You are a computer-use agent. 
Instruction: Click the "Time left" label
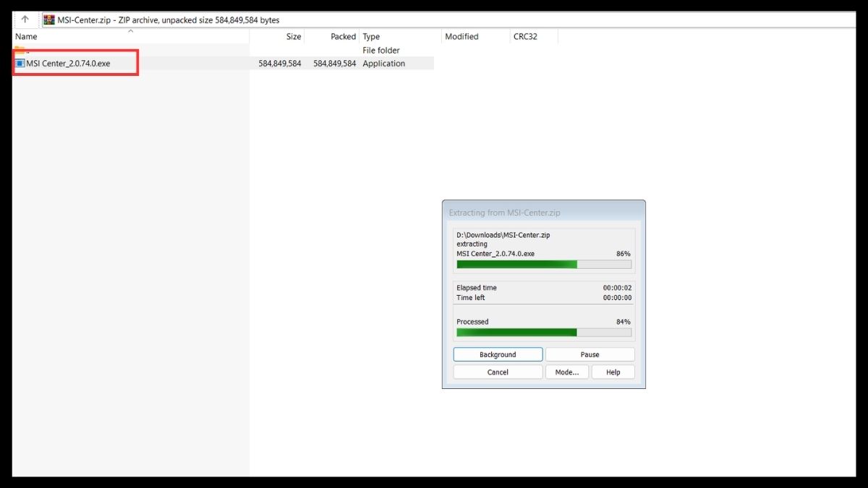471,298
